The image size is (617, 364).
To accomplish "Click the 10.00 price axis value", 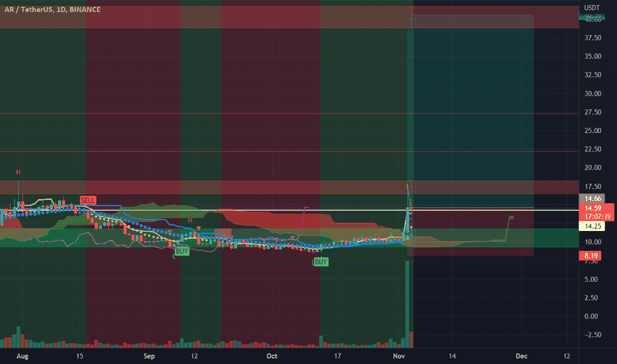I will click(593, 242).
